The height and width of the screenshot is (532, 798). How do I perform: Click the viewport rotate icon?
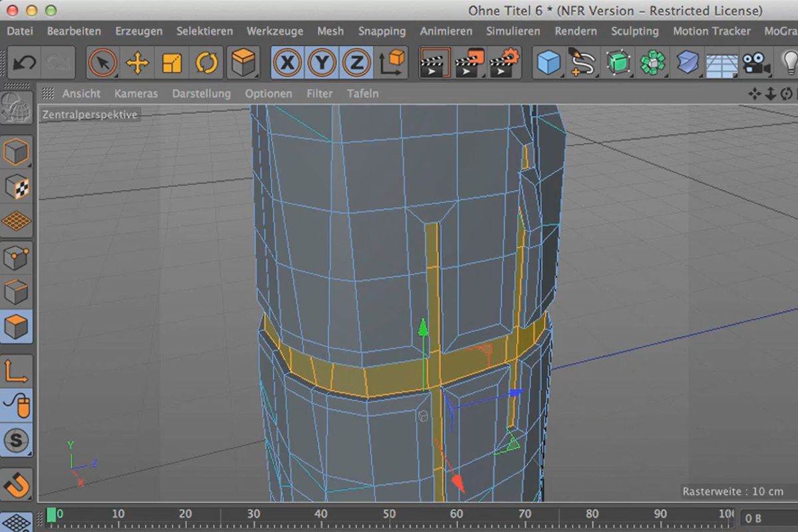[x=787, y=94]
